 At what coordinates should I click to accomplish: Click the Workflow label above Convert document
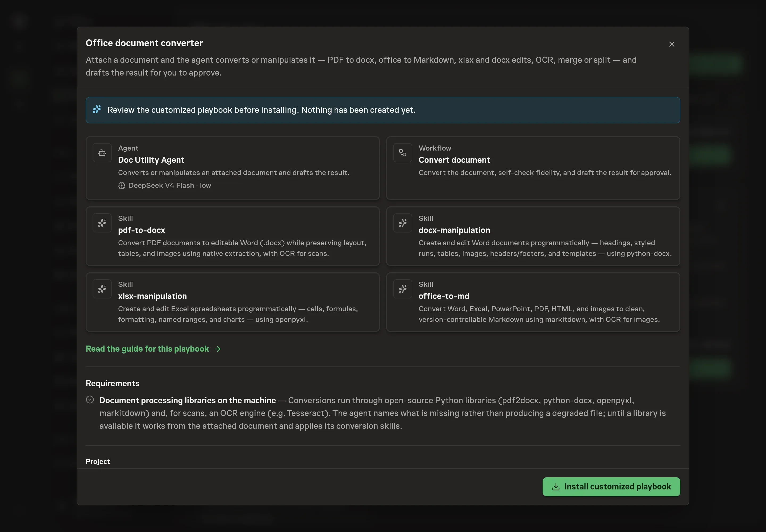(x=435, y=148)
